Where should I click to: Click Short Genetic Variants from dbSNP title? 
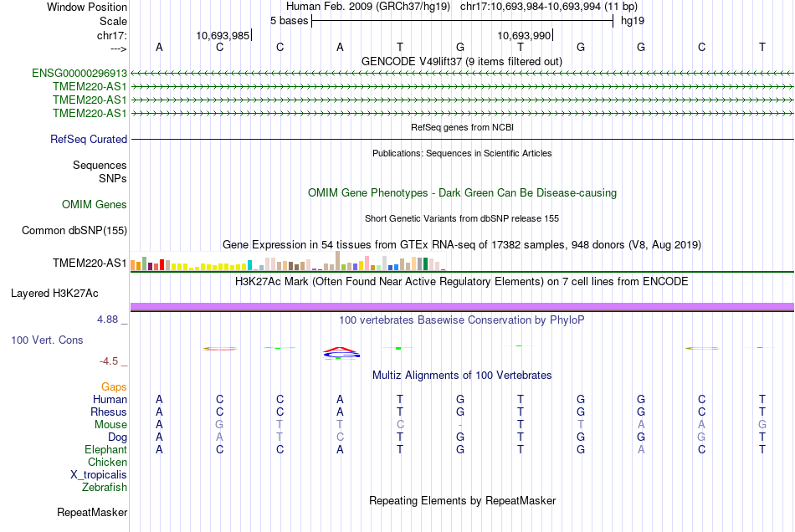coord(462,219)
